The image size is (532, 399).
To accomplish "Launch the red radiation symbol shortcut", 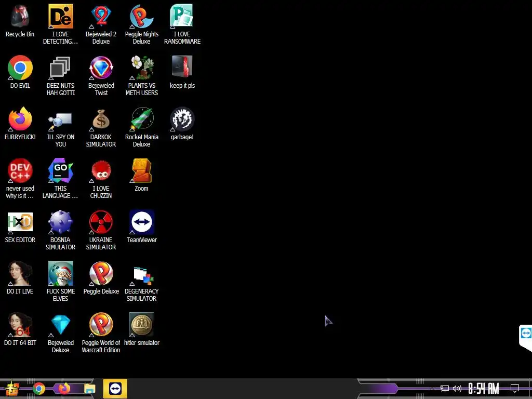I will tap(101, 222).
